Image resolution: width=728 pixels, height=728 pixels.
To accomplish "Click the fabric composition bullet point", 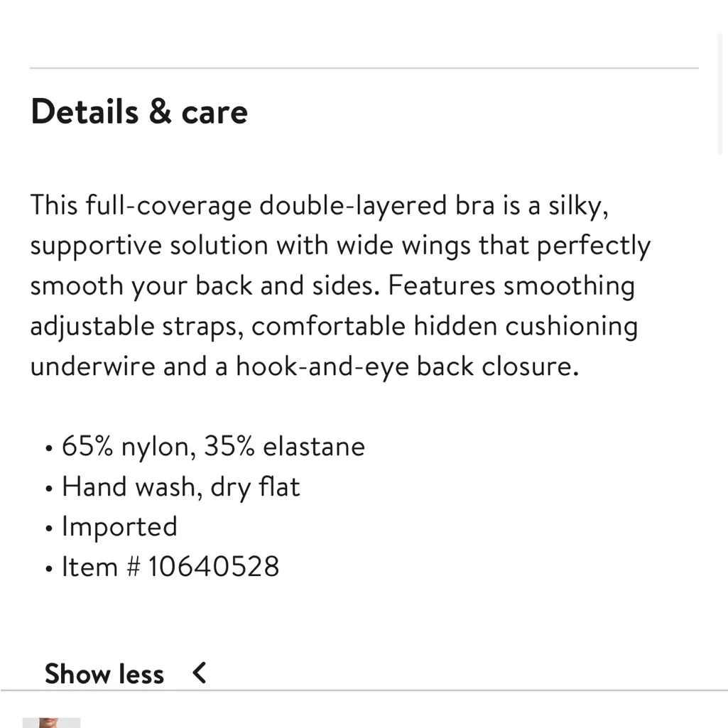I will [x=213, y=446].
